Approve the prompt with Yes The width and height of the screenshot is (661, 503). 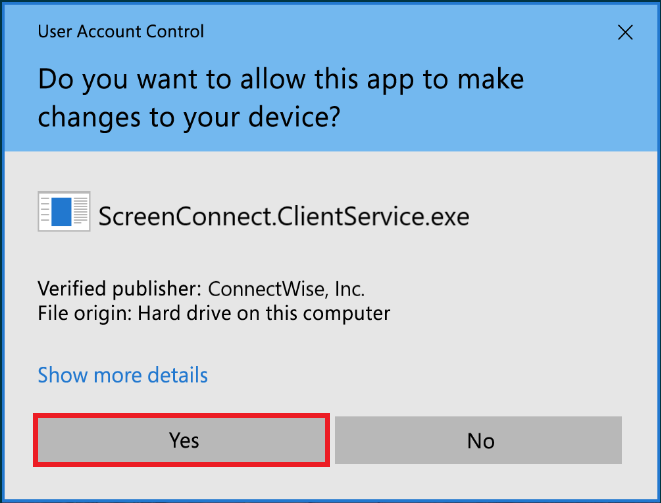point(182,440)
